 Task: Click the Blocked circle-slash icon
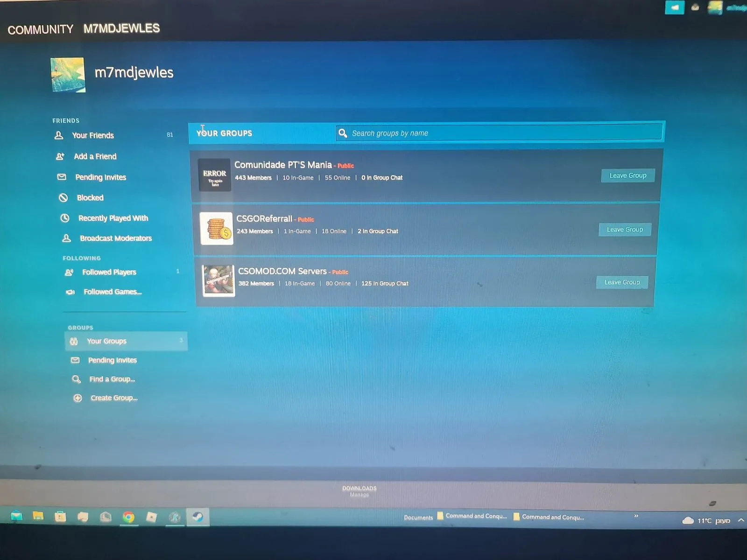(63, 198)
